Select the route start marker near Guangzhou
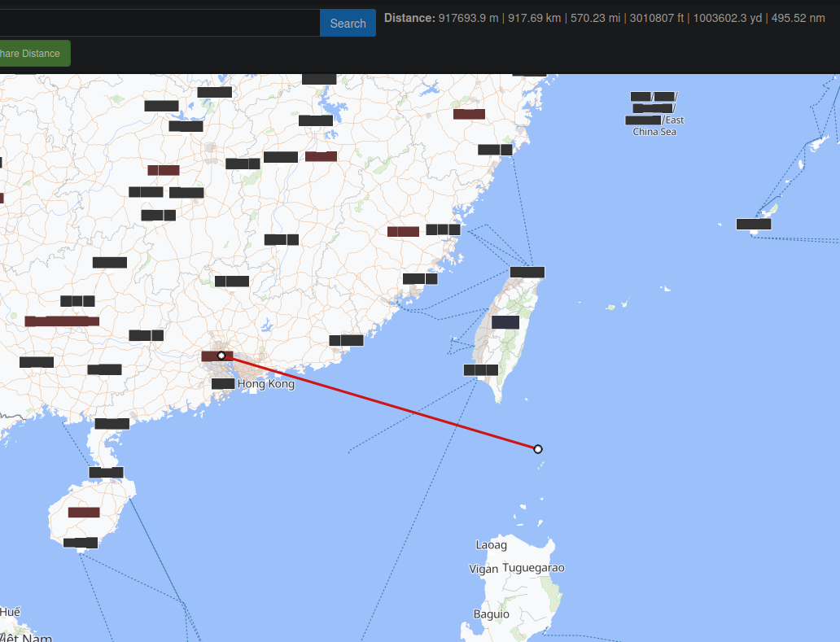840x642 pixels. tap(221, 356)
